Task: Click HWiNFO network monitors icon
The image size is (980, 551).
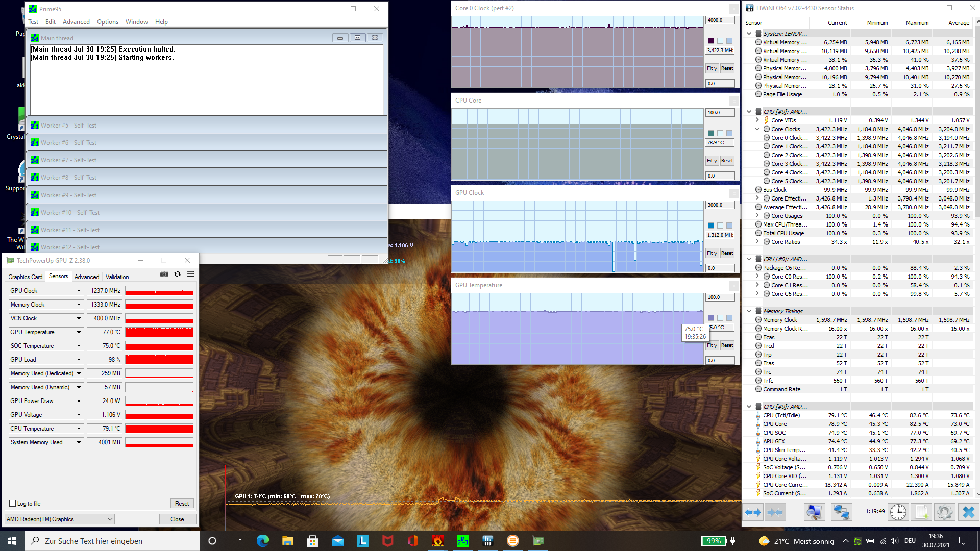Action: tap(841, 512)
